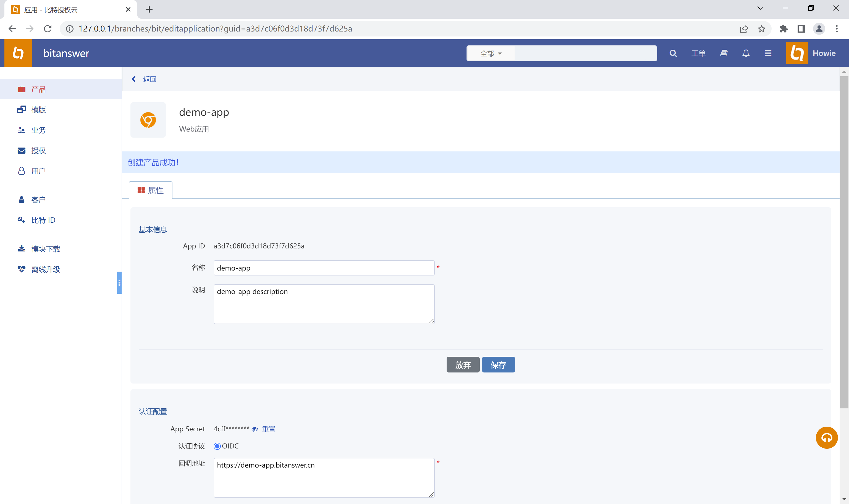Switch to the 属性 tab
The height and width of the screenshot is (504, 849).
tap(150, 190)
